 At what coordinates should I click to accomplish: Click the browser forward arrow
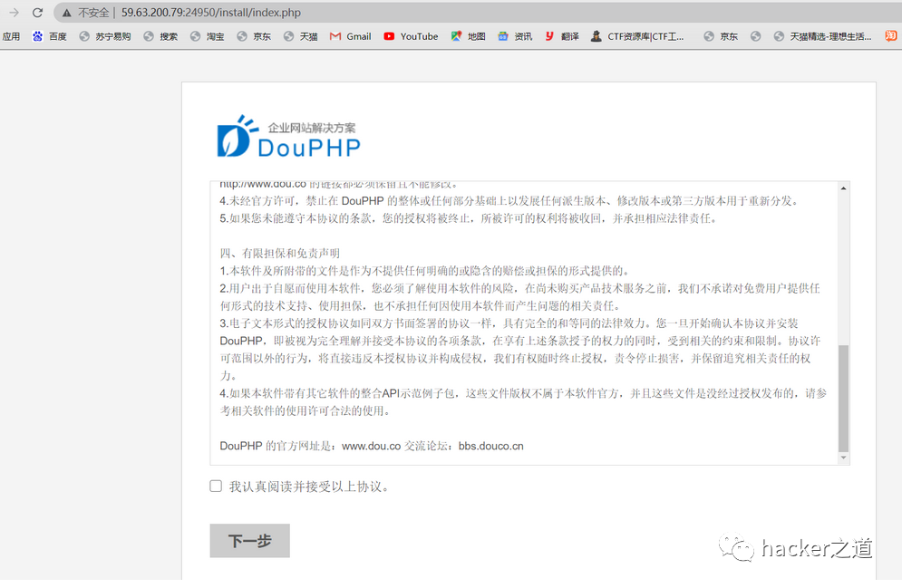point(14,12)
